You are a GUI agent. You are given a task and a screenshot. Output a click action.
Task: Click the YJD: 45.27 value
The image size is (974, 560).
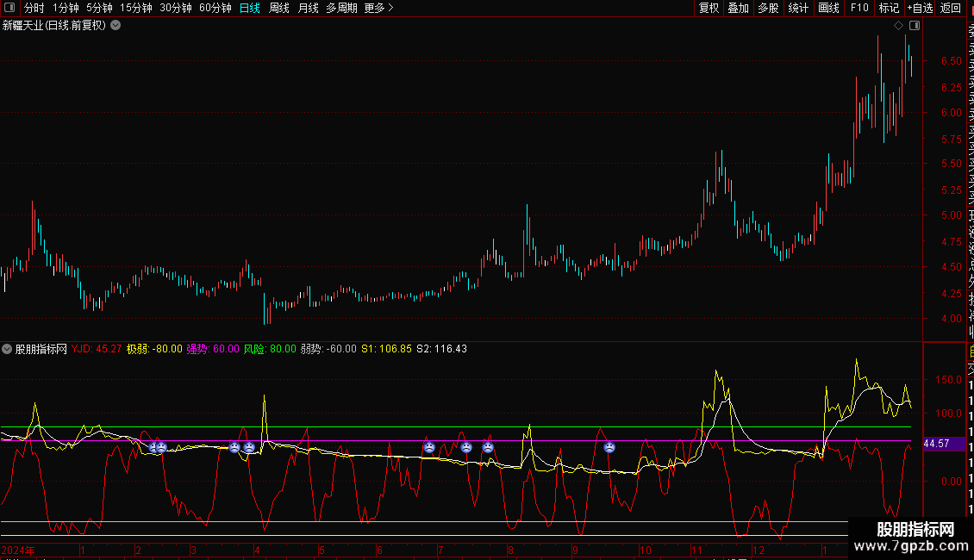pyautogui.click(x=97, y=349)
